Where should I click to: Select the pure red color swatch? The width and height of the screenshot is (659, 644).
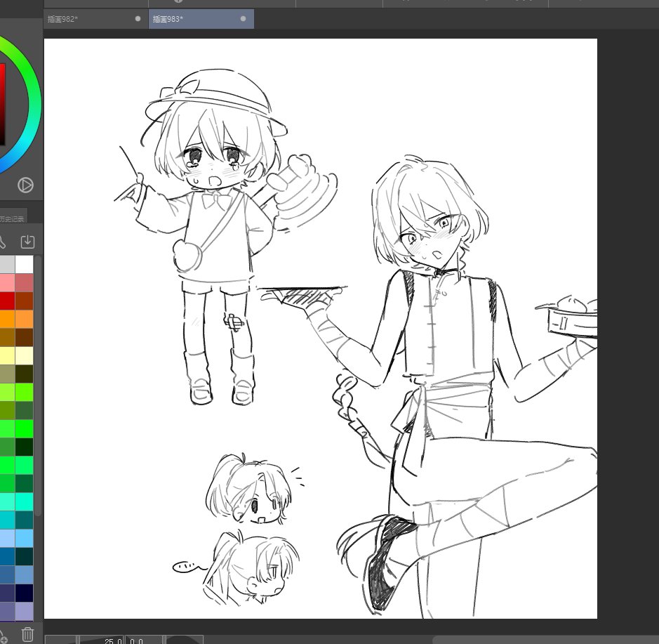(7, 301)
